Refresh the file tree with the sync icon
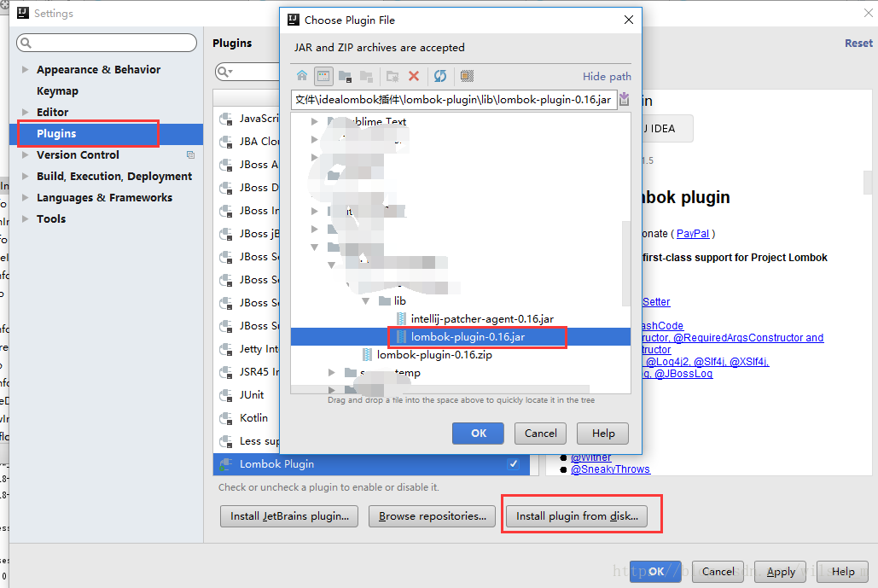This screenshot has width=878, height=588. (440, 76)
